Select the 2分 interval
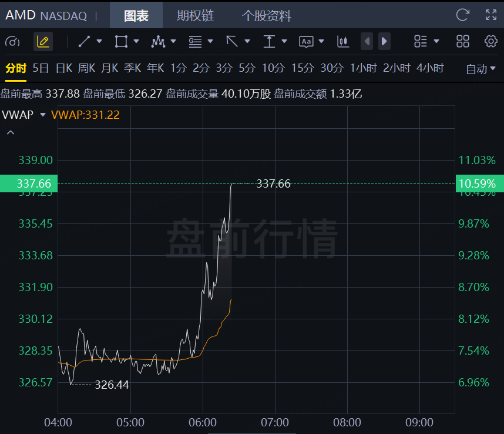 201,68
